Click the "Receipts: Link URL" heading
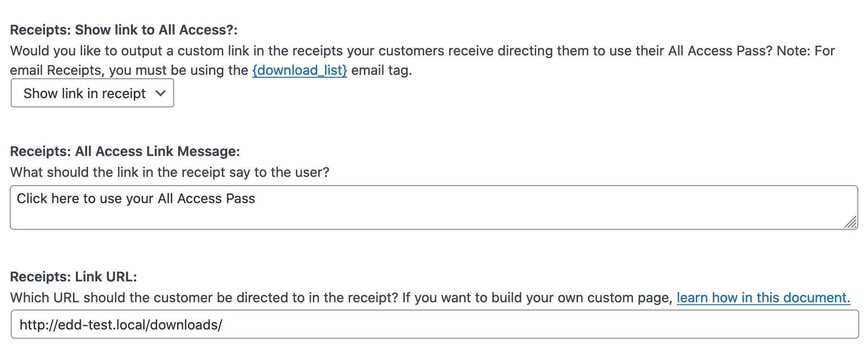The height and width of the screenshot is (347, 868). [73, 277]
